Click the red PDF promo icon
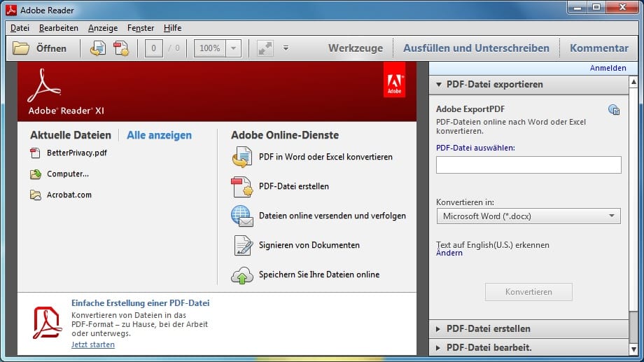 click(47, 323)
